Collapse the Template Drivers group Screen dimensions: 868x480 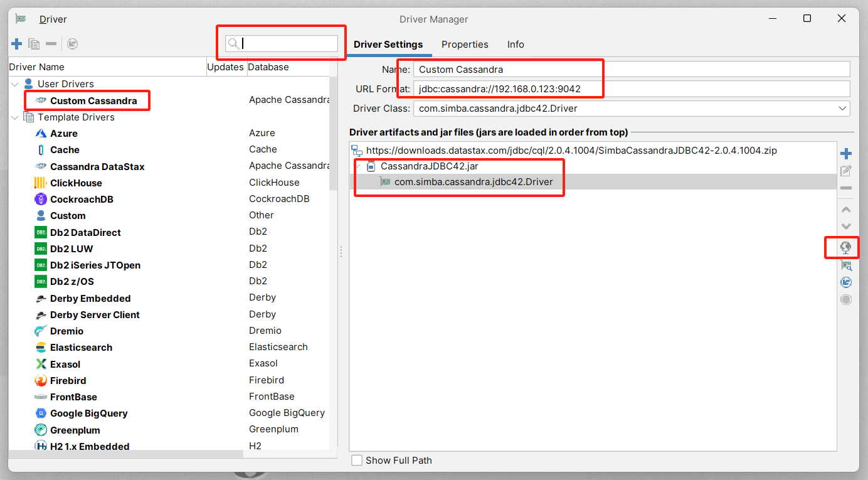(15, 117)
